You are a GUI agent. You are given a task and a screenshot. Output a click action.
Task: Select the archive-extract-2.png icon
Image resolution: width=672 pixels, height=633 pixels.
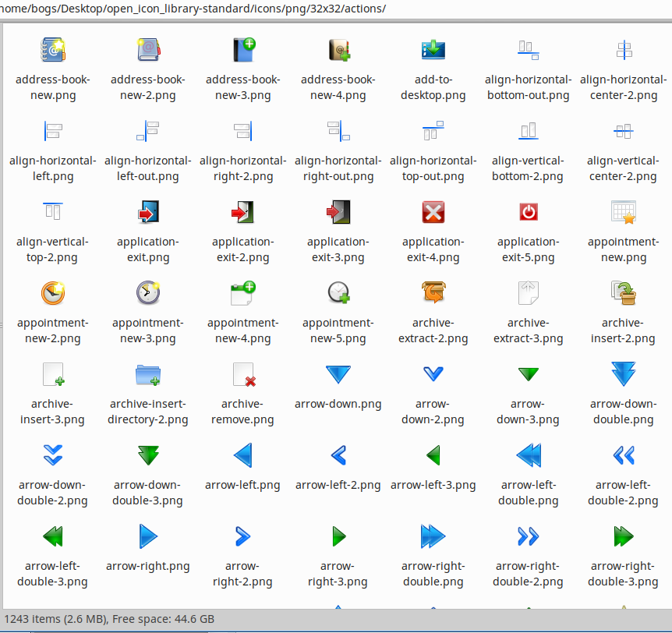433,293
